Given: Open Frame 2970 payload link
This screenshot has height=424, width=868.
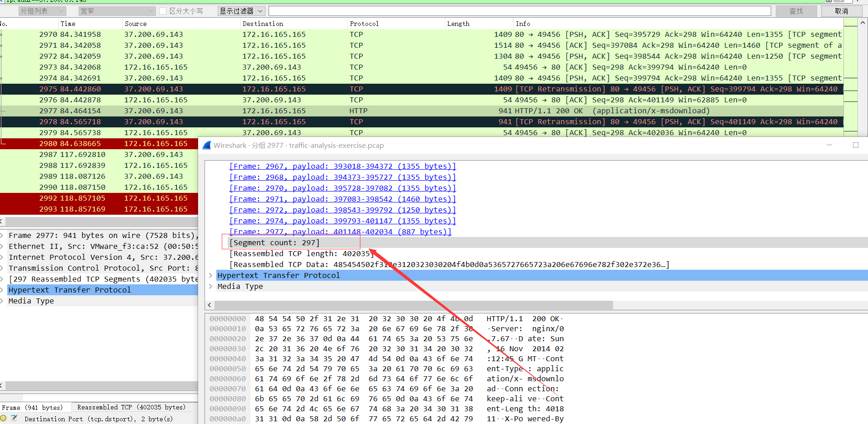Looking at the screenshot, I should 343,188.
